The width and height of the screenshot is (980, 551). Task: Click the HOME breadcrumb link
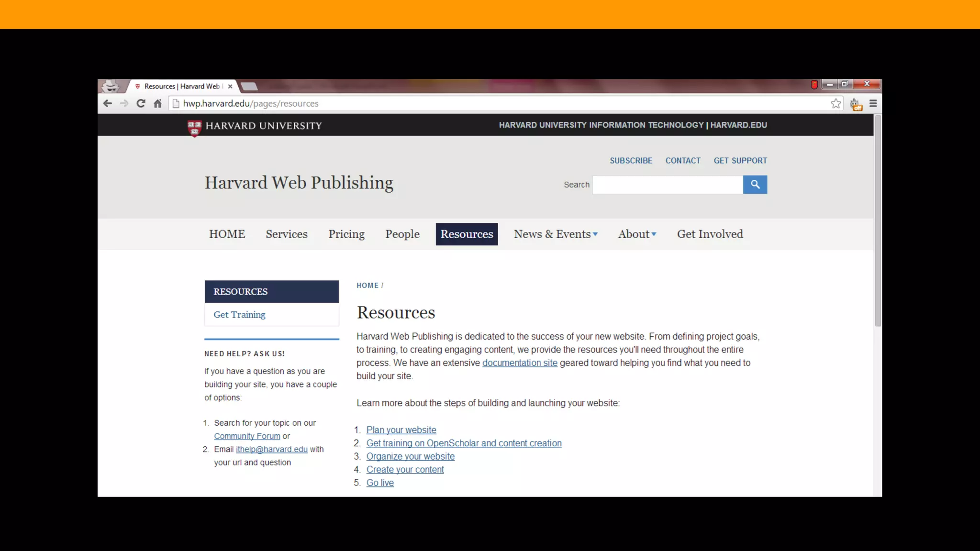click(367, 286)
